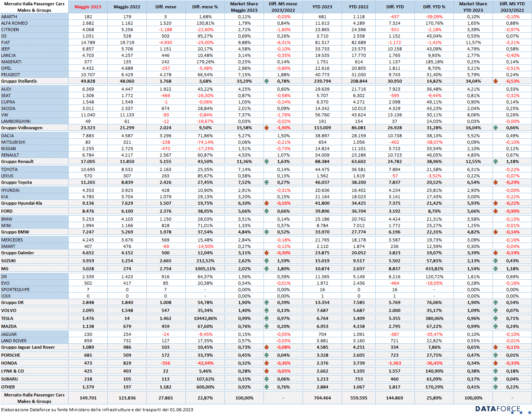Click green up arrow beside MAZDA 0,24%

point(495,326)
